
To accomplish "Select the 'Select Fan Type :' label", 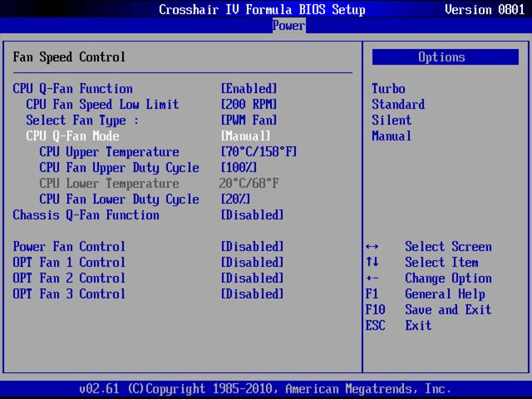I will tap(82, 121).
